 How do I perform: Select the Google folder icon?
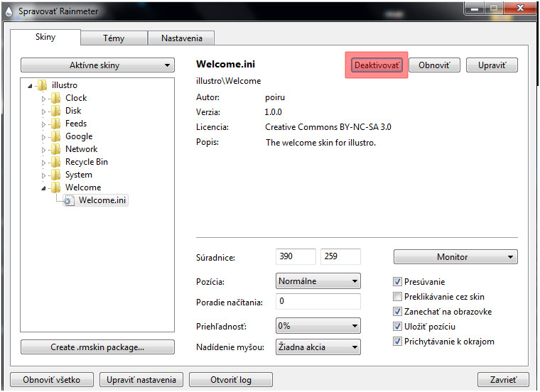[x=56, y=136]
